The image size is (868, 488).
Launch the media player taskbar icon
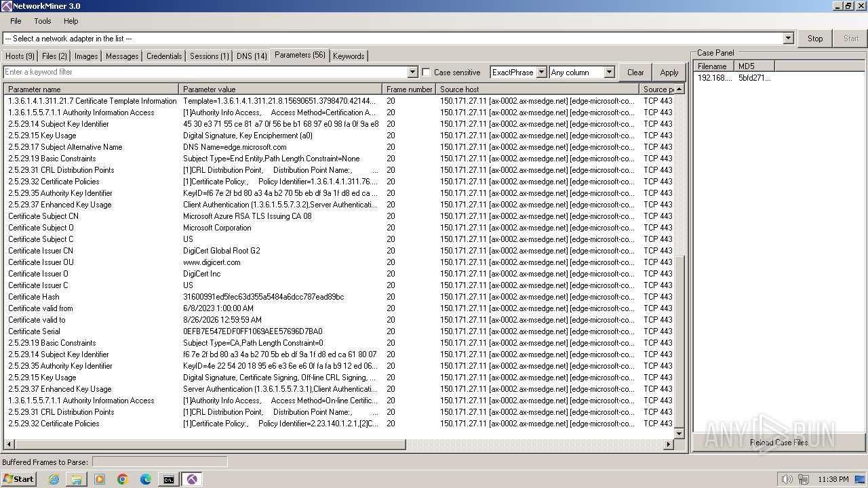click(100, 479)
